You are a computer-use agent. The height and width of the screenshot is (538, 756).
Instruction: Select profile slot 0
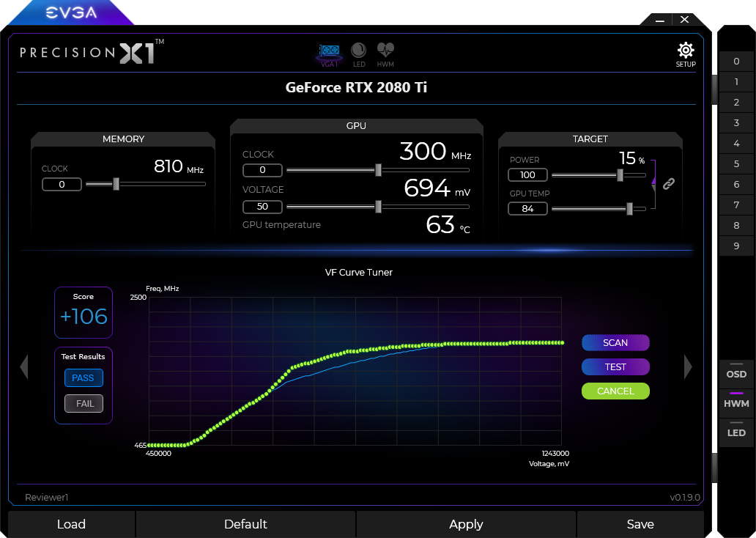pos(736,62)
